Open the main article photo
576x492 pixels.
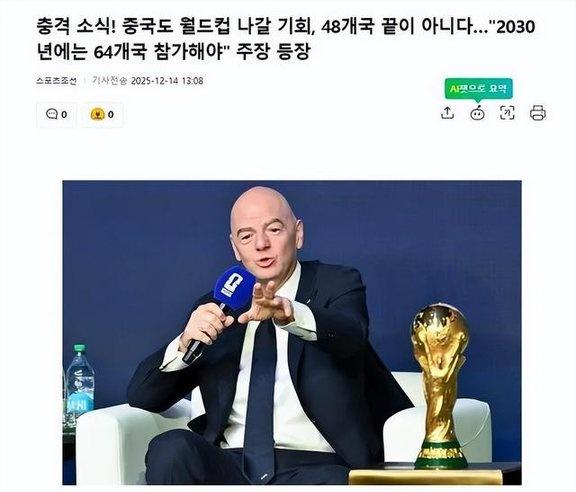(292, 332)
